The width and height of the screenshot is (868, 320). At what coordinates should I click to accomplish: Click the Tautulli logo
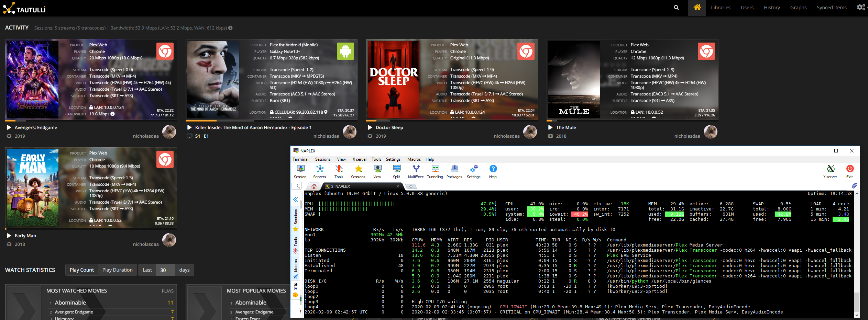tap(24, 8)
